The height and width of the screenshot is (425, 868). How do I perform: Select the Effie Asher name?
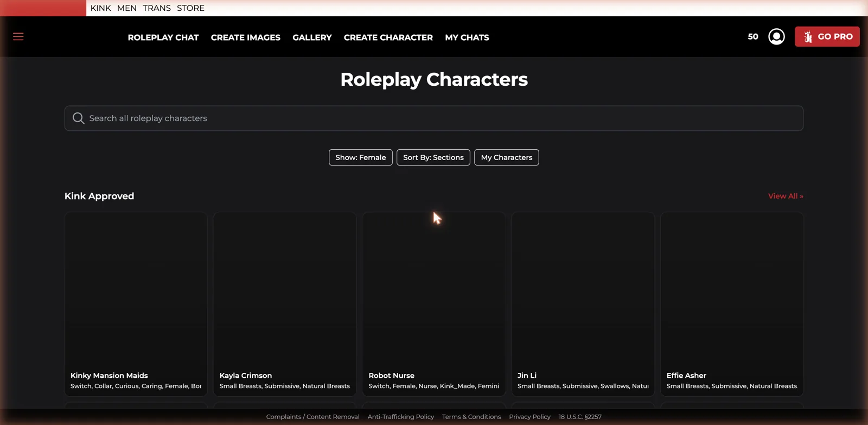[686, 376]
